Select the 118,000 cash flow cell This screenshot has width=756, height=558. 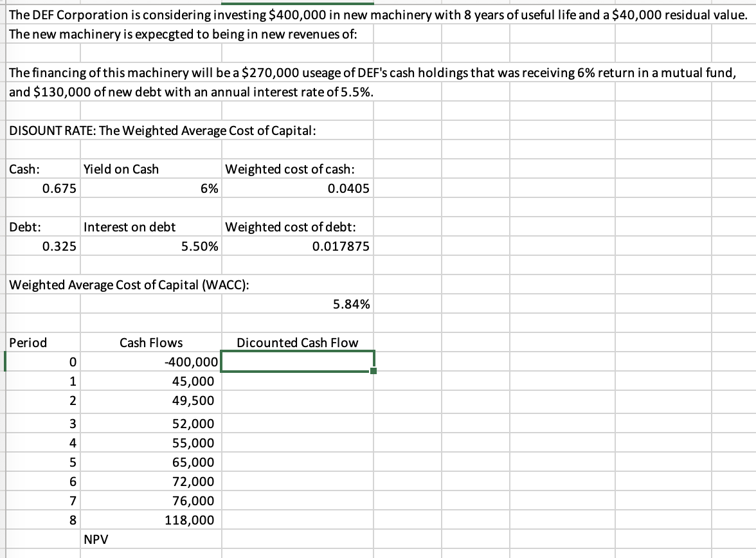[151, 520]
